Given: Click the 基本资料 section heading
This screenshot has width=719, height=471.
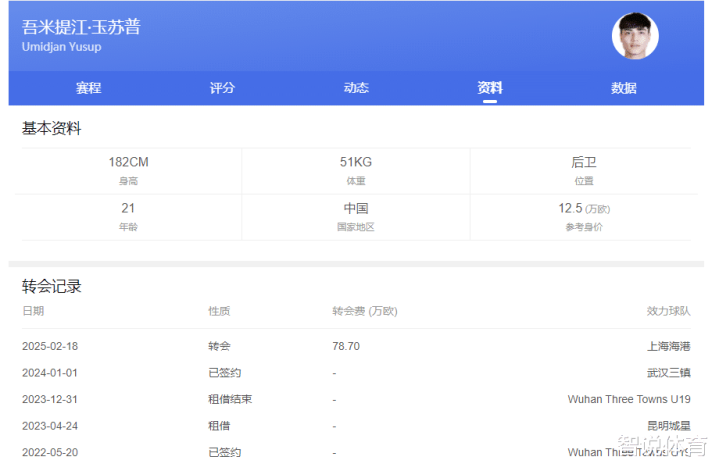Looking at the screenshot, I should pos(51,128).
